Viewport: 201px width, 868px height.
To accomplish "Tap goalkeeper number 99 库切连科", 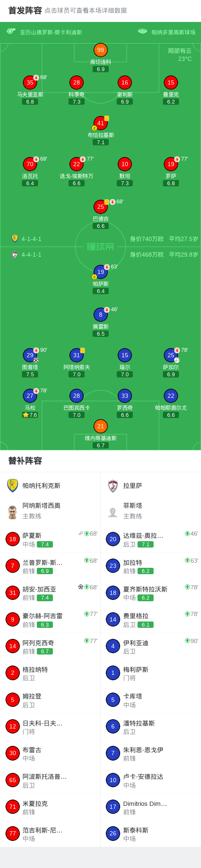I will point(101,50).
